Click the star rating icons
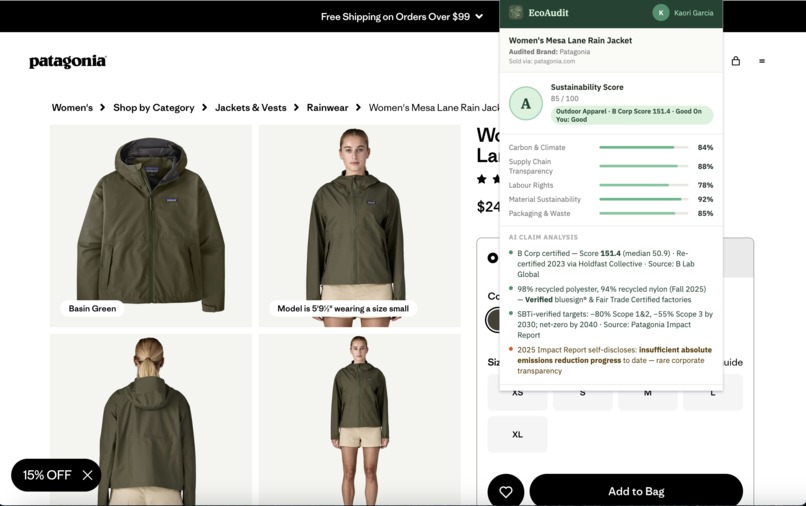The height and width of the screenshot is (506, 806). coord(488,179)
